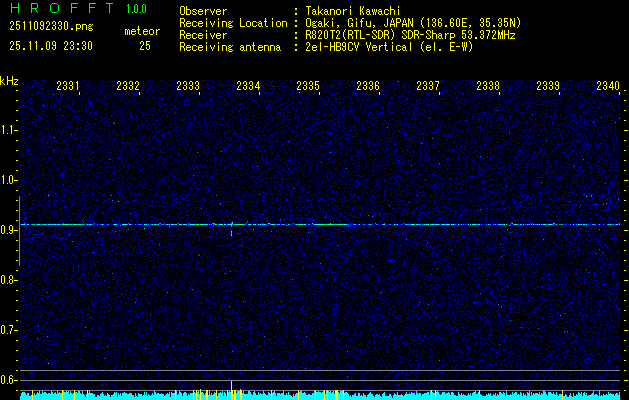The width and height of the screenshot is (629, 400).
Task: Click time axis label 2337
Action: (428, 85)
